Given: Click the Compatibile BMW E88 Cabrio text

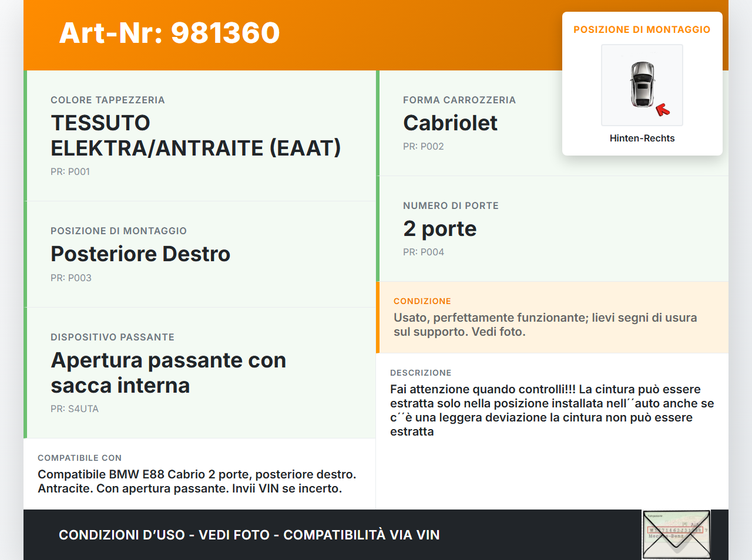Looking at the screenshot, I should 197,481.
